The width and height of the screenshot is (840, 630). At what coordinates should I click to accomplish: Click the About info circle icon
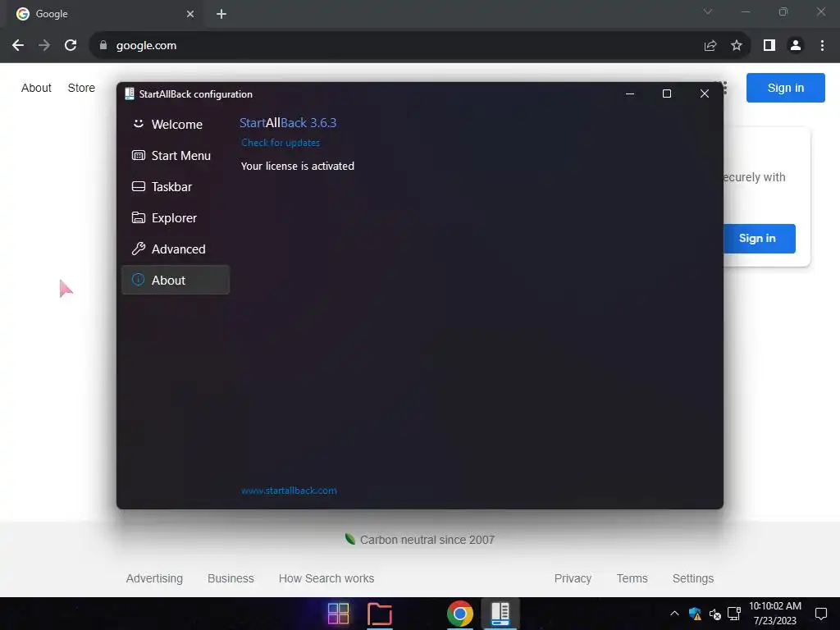point(138,280)
